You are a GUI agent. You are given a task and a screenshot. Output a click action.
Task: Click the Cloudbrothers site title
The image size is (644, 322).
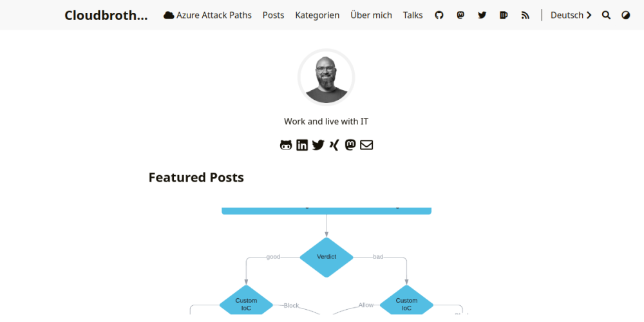click(x=106, y=15)
